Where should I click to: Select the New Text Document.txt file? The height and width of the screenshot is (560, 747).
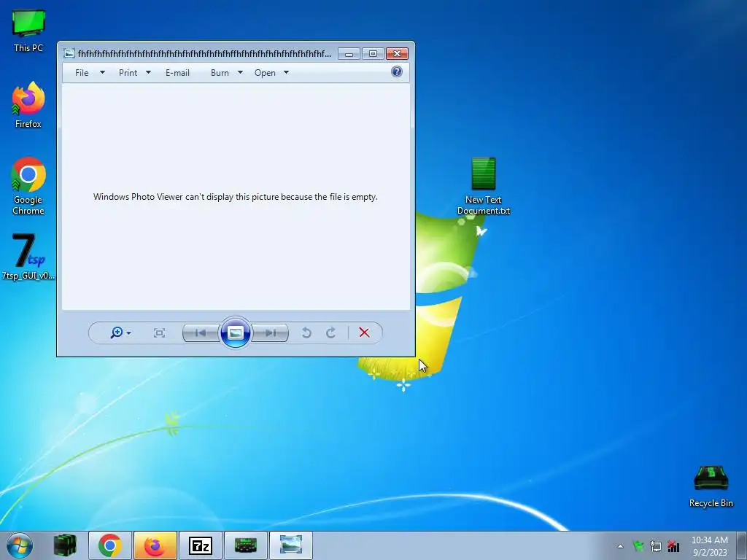483,186
